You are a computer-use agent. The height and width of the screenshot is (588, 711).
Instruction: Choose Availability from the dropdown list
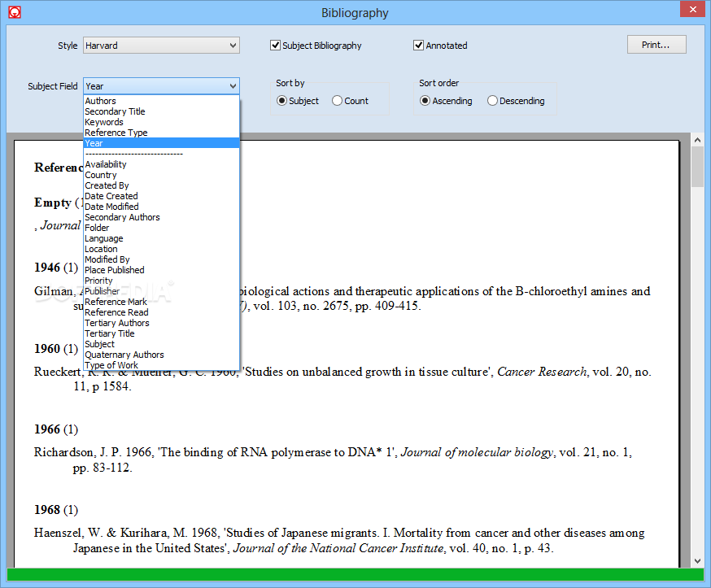[x=161, y=164]
